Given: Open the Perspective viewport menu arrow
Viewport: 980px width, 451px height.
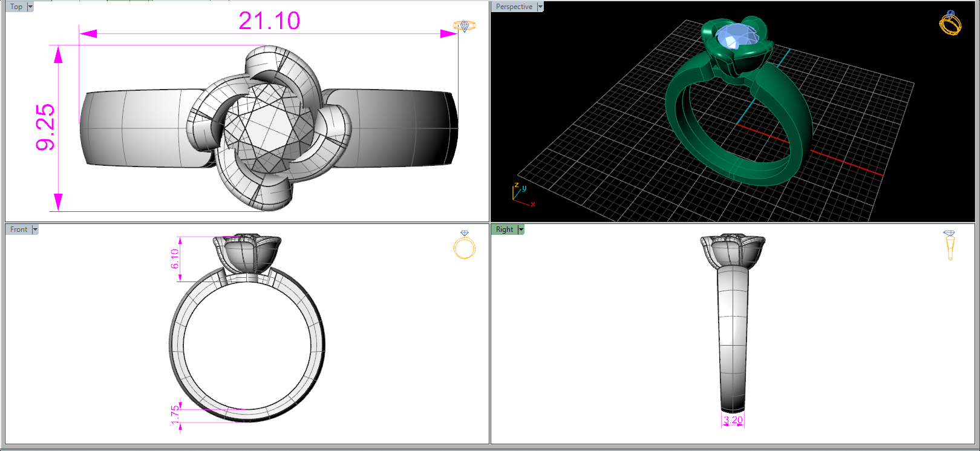Looking at the screenshot, I should [x=540, y=7].
